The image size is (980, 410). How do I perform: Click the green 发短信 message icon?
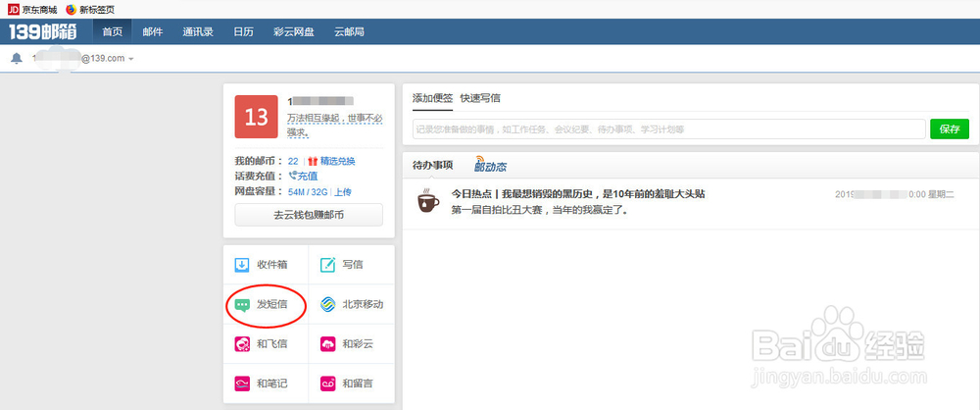coord(242,305)
